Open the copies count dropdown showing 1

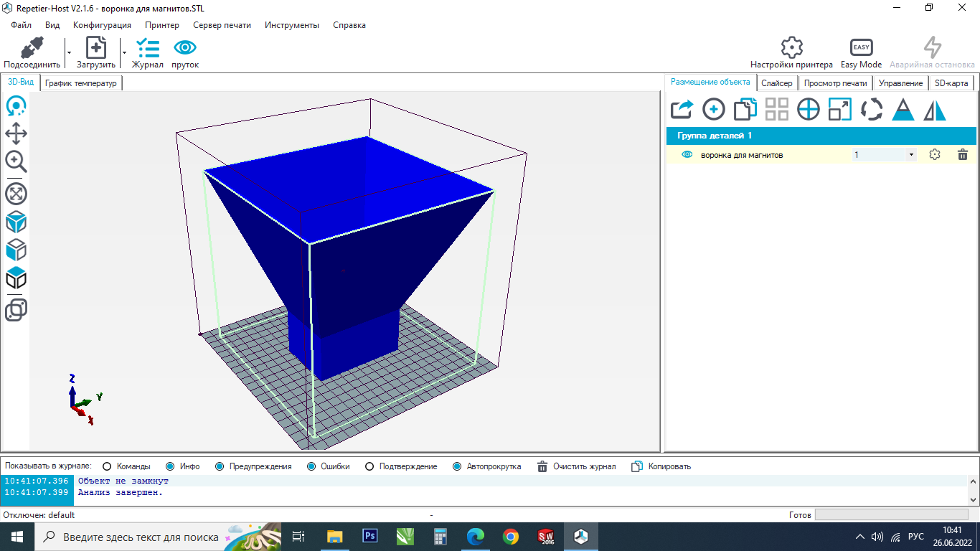click(911, 154)
